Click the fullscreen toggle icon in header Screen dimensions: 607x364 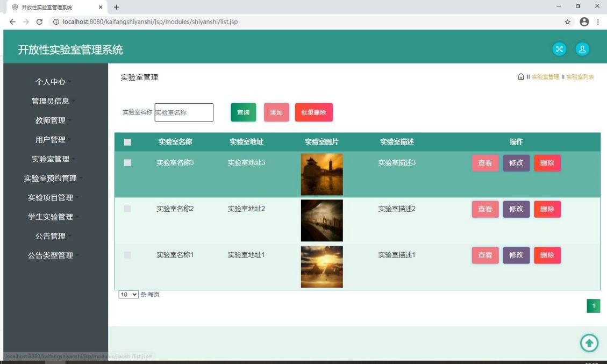point(559,49)
